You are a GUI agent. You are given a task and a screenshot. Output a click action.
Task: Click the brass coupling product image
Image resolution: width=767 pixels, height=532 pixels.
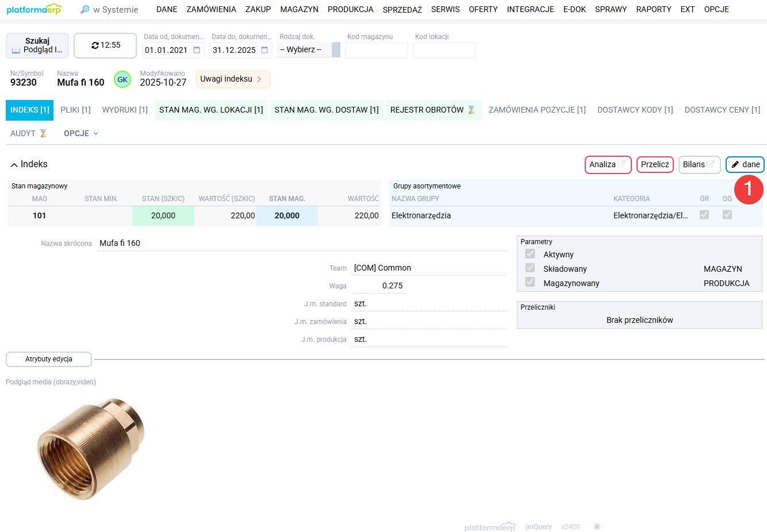coord(92,448)
